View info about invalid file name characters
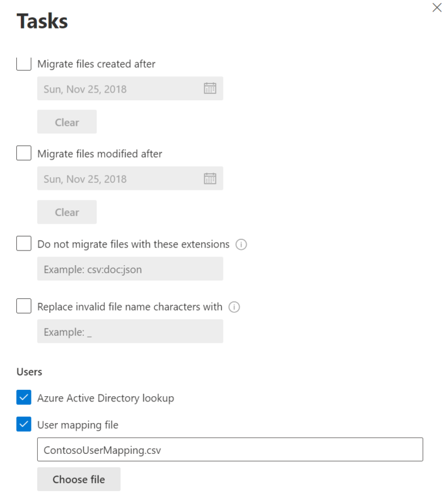 click(234, 306)
